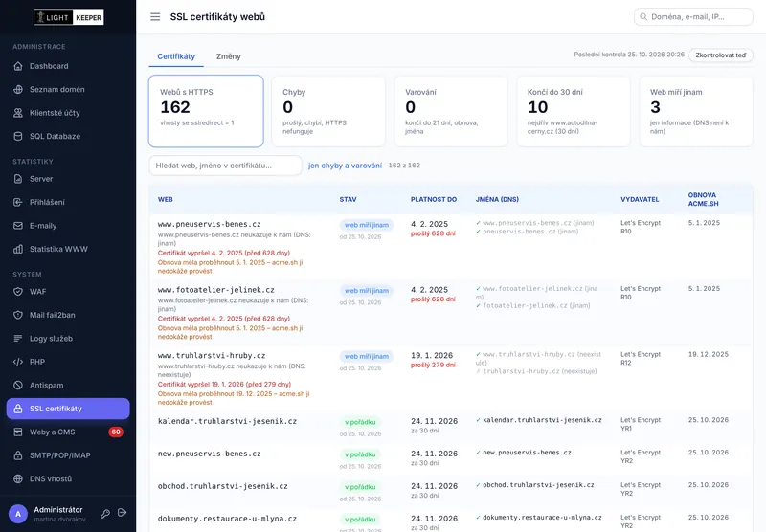Click the jen chyby a varování link
Image resolution: width=766 pixels, height=532 pixels.
[345, 166]
